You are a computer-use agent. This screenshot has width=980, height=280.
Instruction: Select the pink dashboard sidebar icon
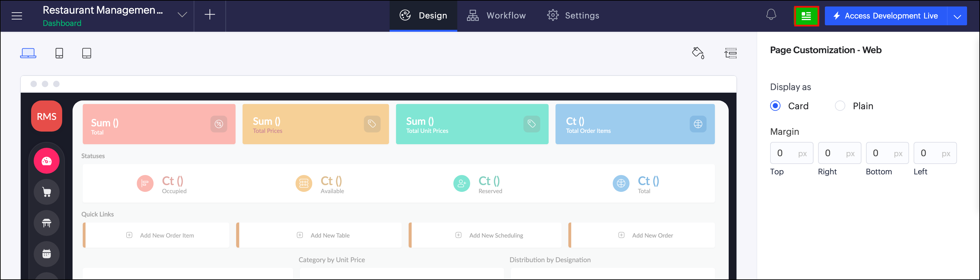[46, 161]
